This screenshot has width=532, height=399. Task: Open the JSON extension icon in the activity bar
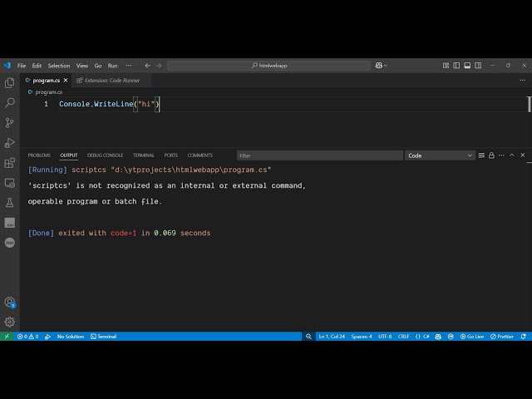(9, 243)
